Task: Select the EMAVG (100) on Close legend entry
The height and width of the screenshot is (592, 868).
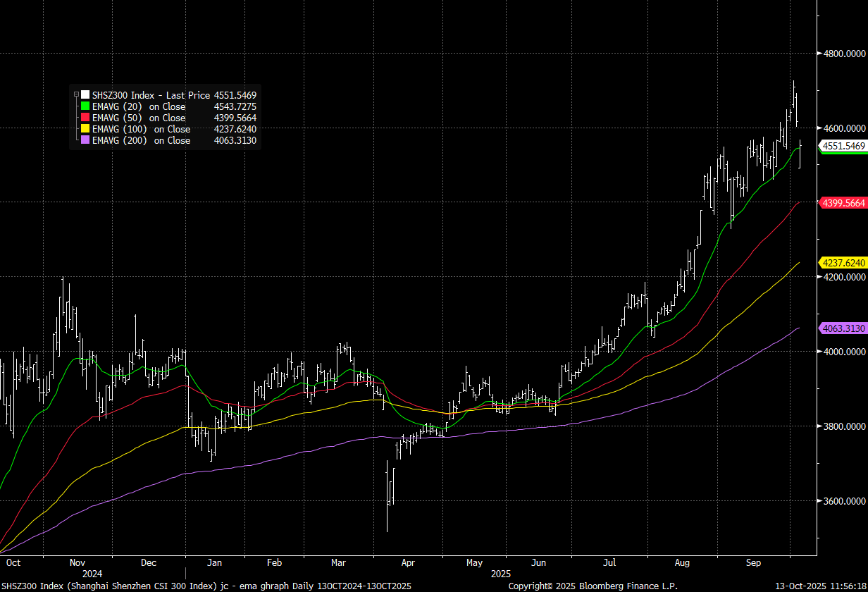Action: pos(141,129)
